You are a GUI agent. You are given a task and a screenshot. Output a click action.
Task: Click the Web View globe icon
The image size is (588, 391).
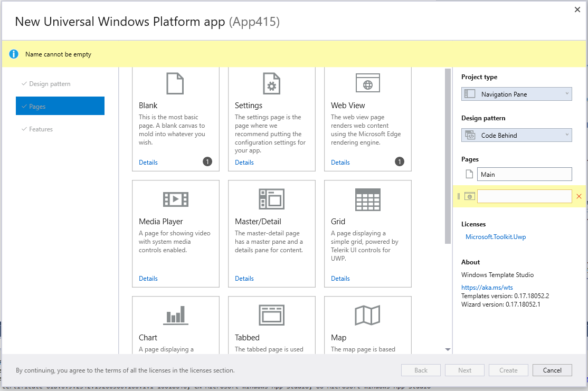pos(367,83)
